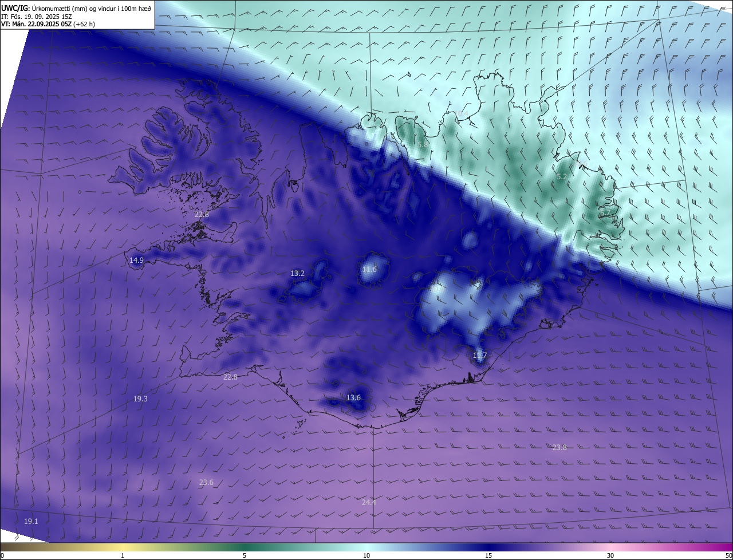Screen dimensions: 733x560
Task: Click the precipitable water color scale bar
Action: pos(366,547)
